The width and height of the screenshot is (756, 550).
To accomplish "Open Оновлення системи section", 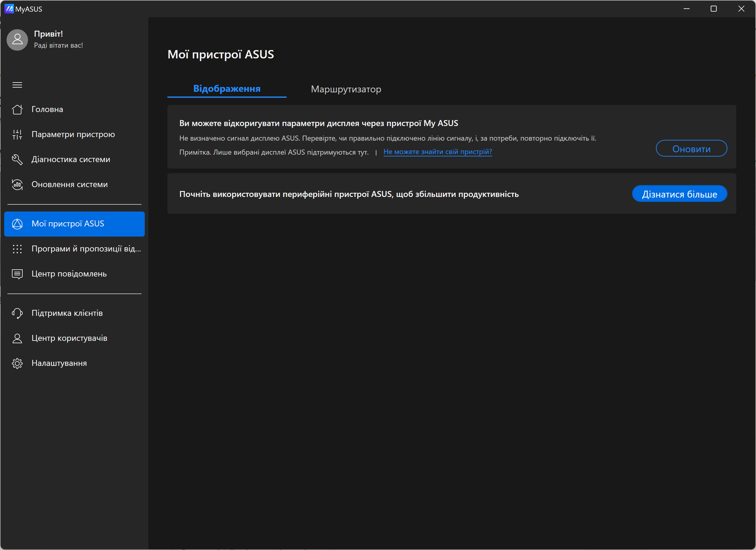I will (74, 184).
